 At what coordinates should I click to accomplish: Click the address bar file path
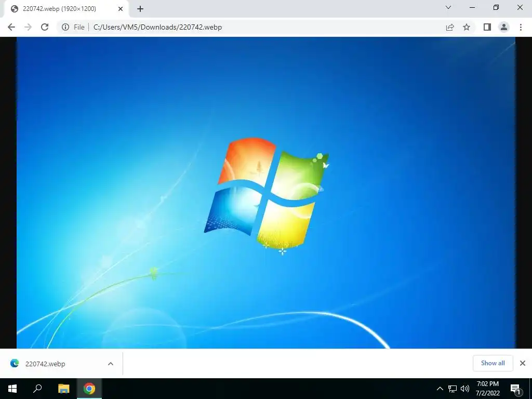point(157,27)
